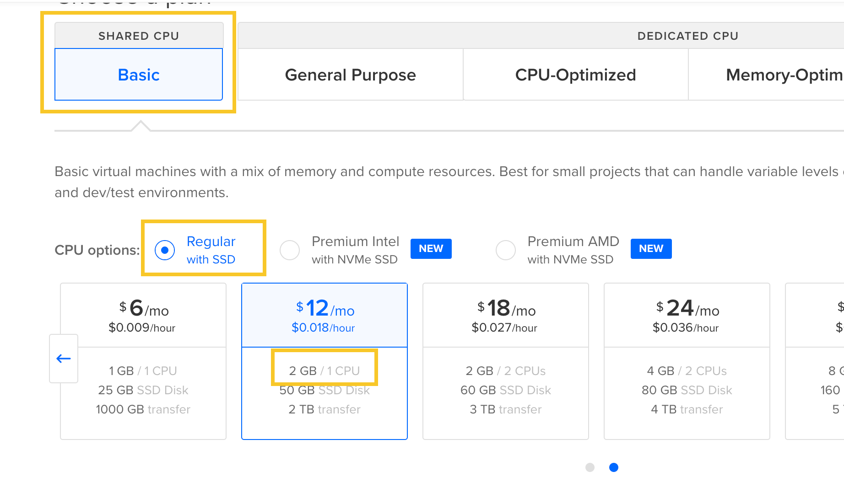Click the NEW badge beside Premium Intel
The image size is (844, 504).
click(431, 249)
